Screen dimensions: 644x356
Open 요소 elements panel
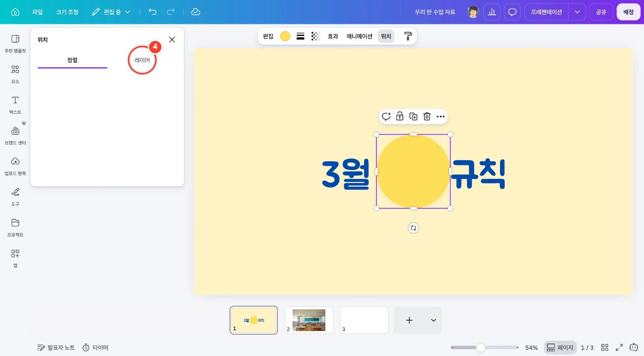pos(15,74)
